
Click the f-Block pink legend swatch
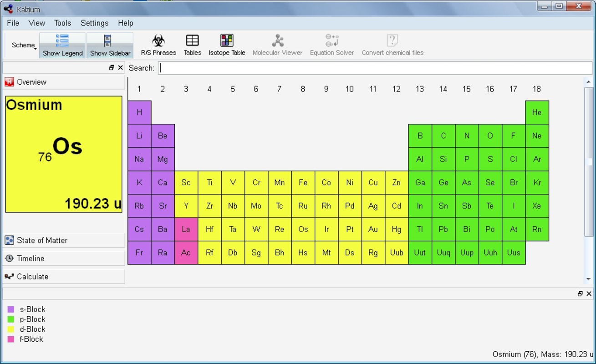[x=11, y=339]
